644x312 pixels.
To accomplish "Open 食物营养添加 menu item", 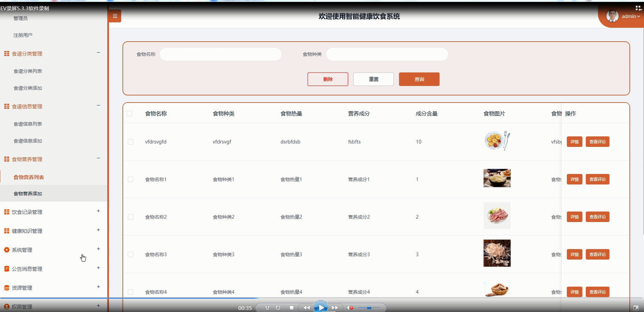I will pyautogui.click(x=54, y=193).
